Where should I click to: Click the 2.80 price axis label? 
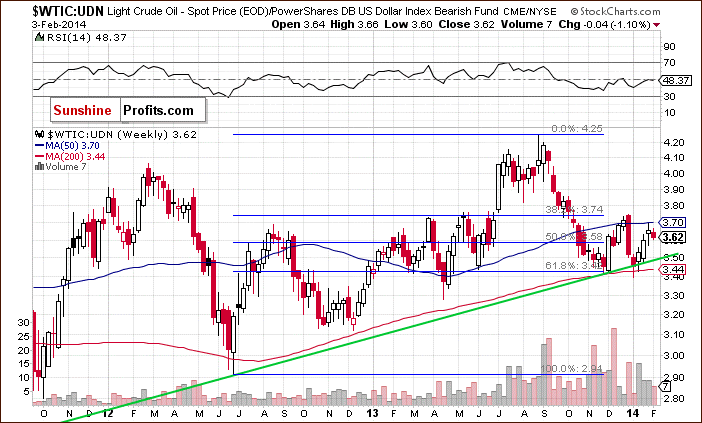(x=673, y=398)
